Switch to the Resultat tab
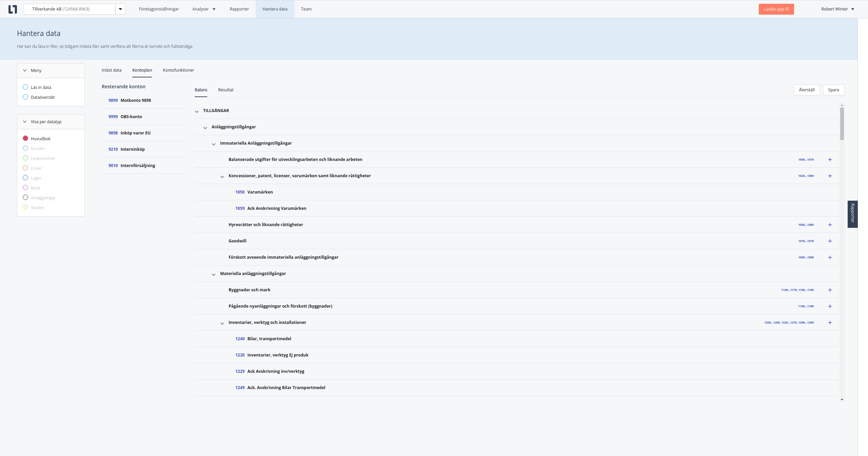 [x=226, y=90]
